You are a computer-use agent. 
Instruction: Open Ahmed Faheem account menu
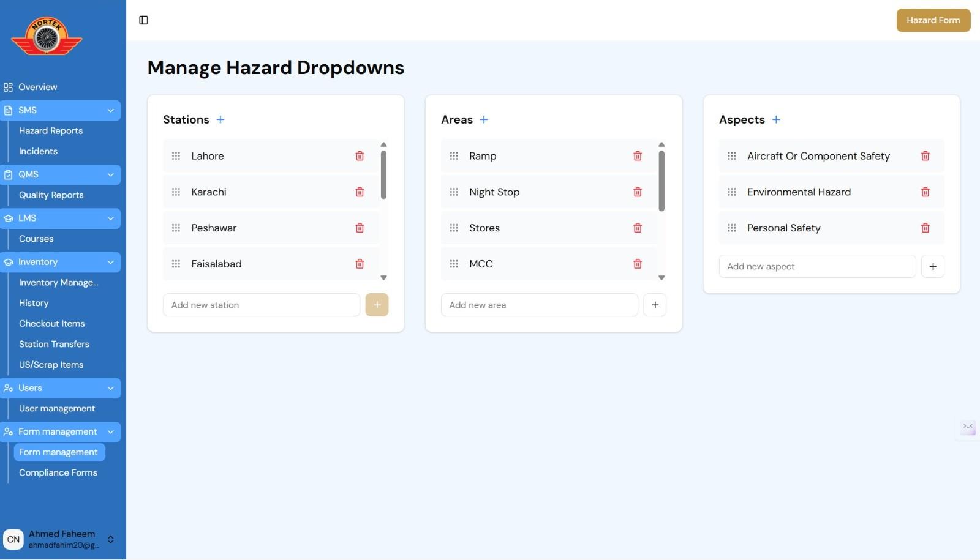60,539
